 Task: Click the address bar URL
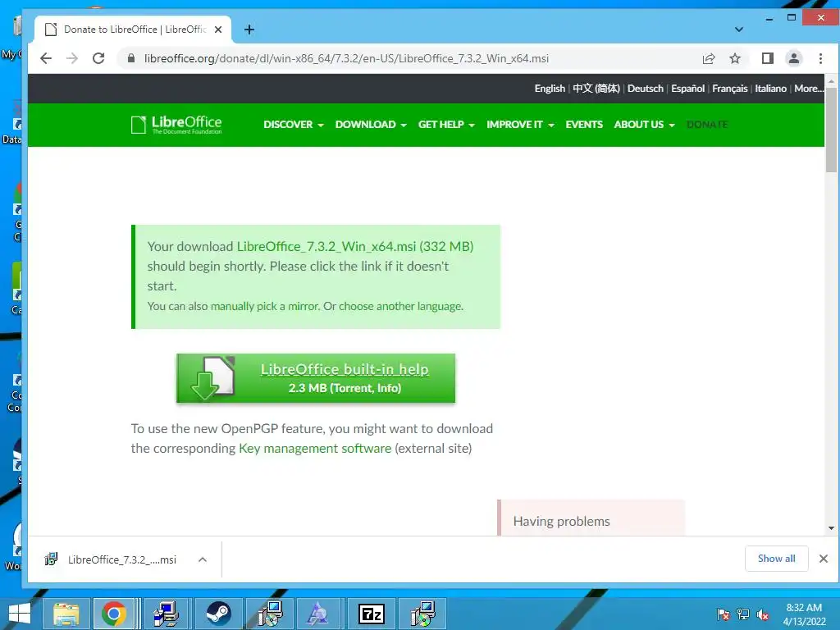point(346,58)
